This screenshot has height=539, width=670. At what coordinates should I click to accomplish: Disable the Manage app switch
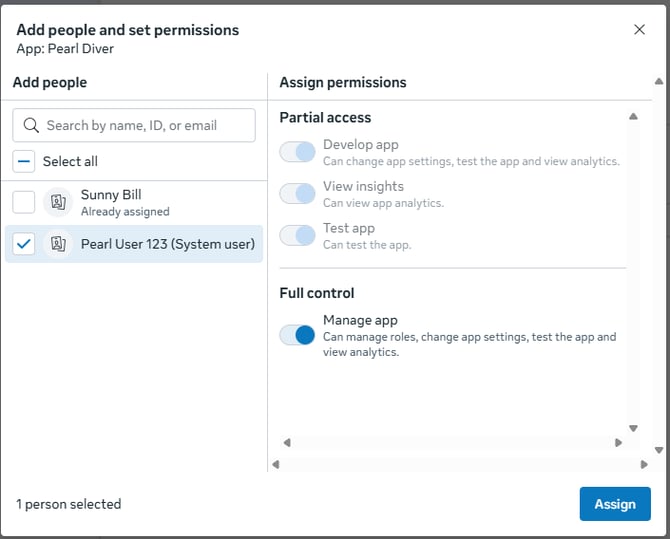(298, 335)
